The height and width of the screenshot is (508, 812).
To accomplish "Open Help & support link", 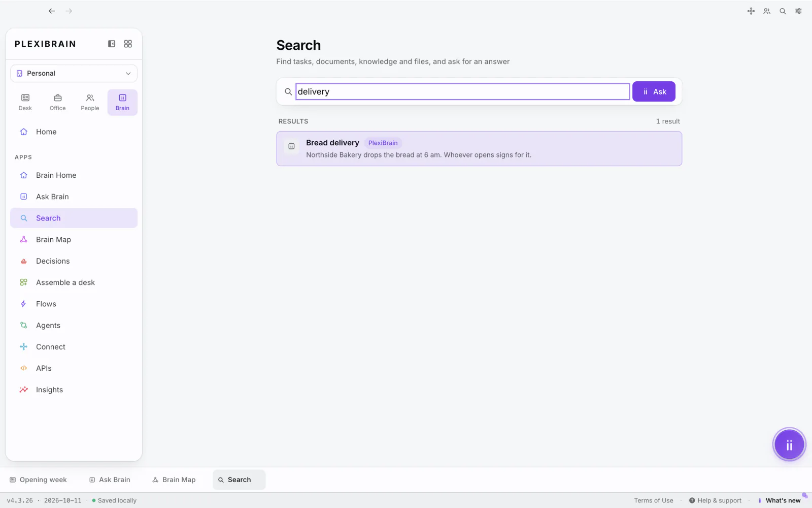I will pyautogui.click(x=715, y=500).
